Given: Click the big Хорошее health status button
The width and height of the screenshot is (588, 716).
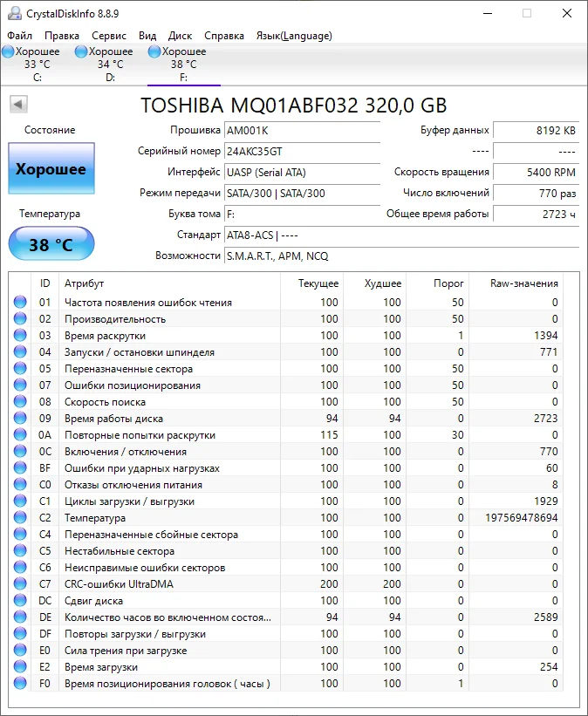Looking at the screenshot, I should [51, 168].
